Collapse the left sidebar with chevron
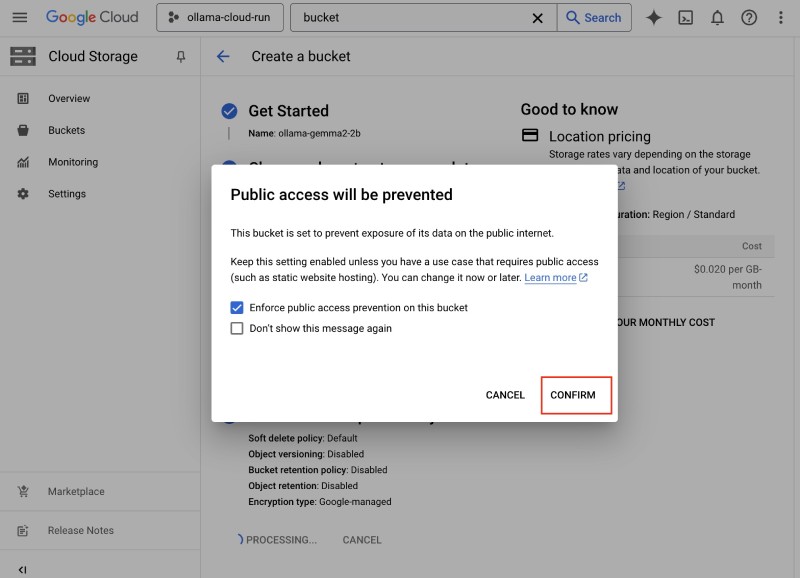 [22, 569]
